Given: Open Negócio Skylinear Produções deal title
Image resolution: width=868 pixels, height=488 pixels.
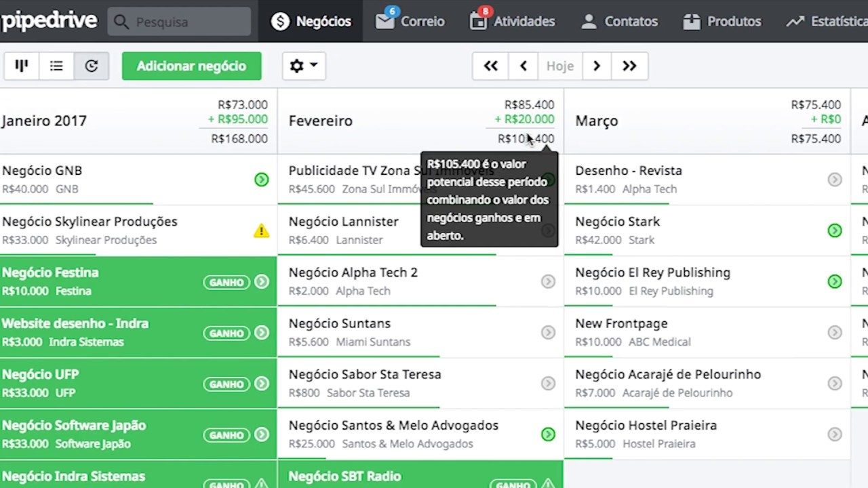Looking at the screenshot, I should point(90,222).
